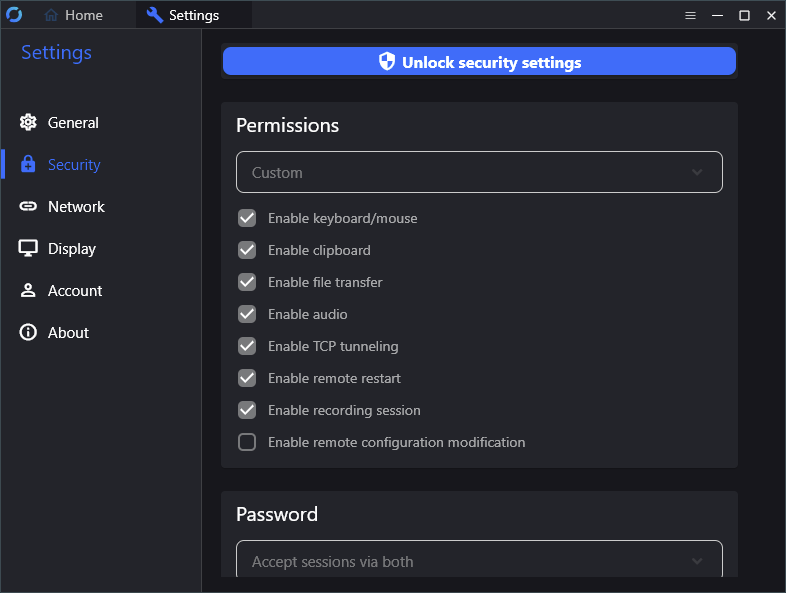Maximize the application window
This screenshot has height=593, width=786.
pos(744,15)
